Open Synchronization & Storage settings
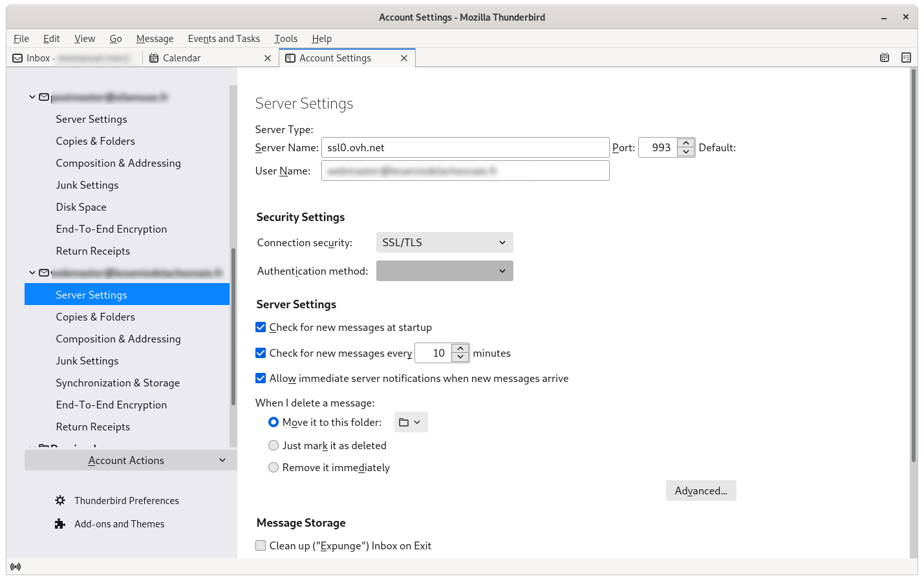Screen dimensions: 924x581 coord(118,383)
